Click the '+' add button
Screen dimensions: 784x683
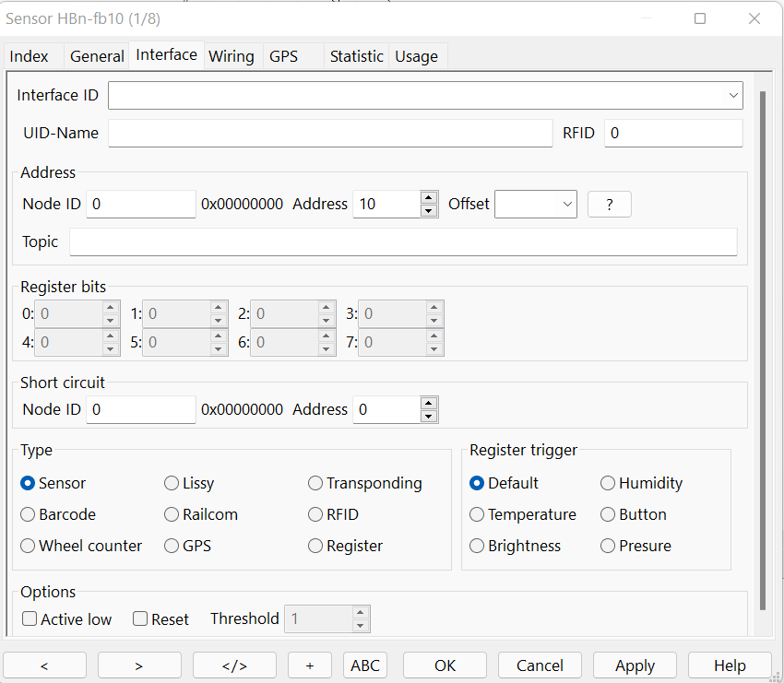click(310, 665)
